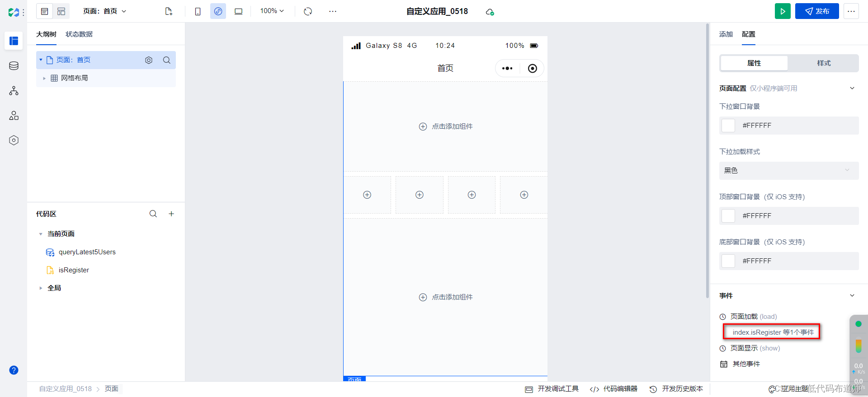Select the 样式 segment
Image resolution: width=868 pixels, height=397 pixels.
(824, 63)
